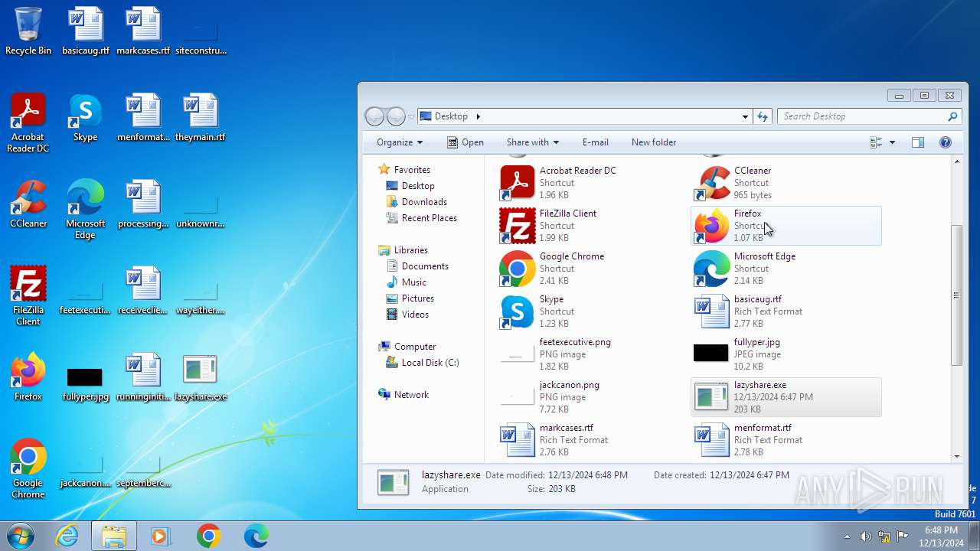
Task: Select Microsoft Edge shortcut in Explorer list
Action: click(786, 269)
